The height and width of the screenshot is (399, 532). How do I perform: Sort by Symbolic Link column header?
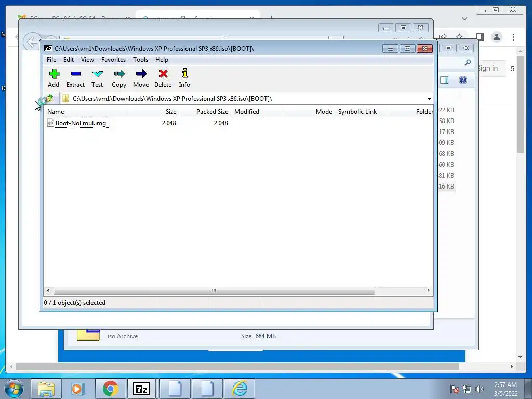point(361,112)
